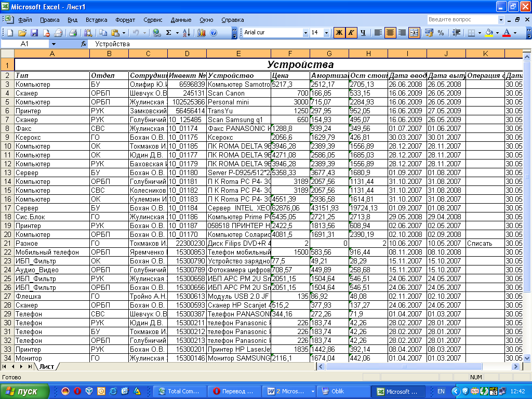Viewport: 532px width, 399px height.
Task: Select column header D
Action: 187,54
